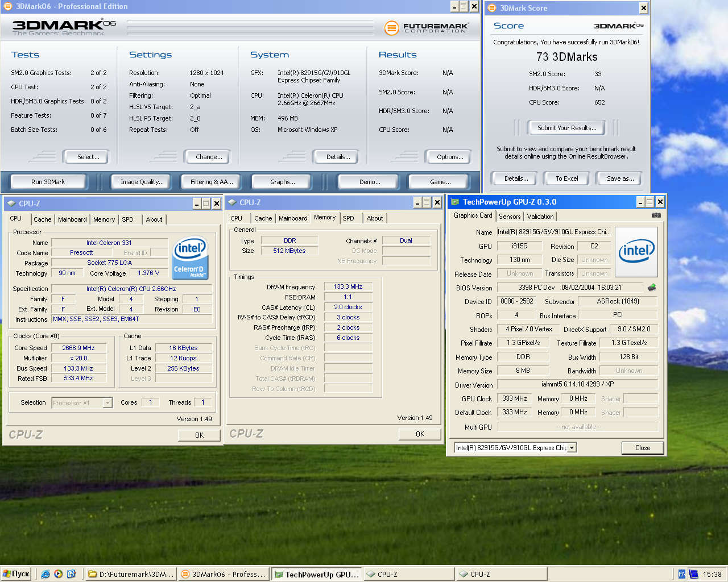Switch to the last CPU-Z taskbar button

502,574
